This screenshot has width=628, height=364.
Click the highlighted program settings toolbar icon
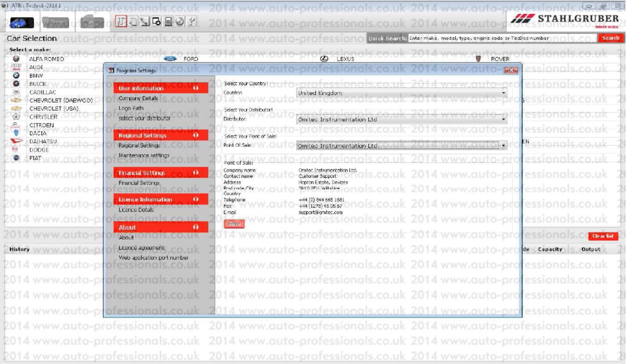pos(121,21)
